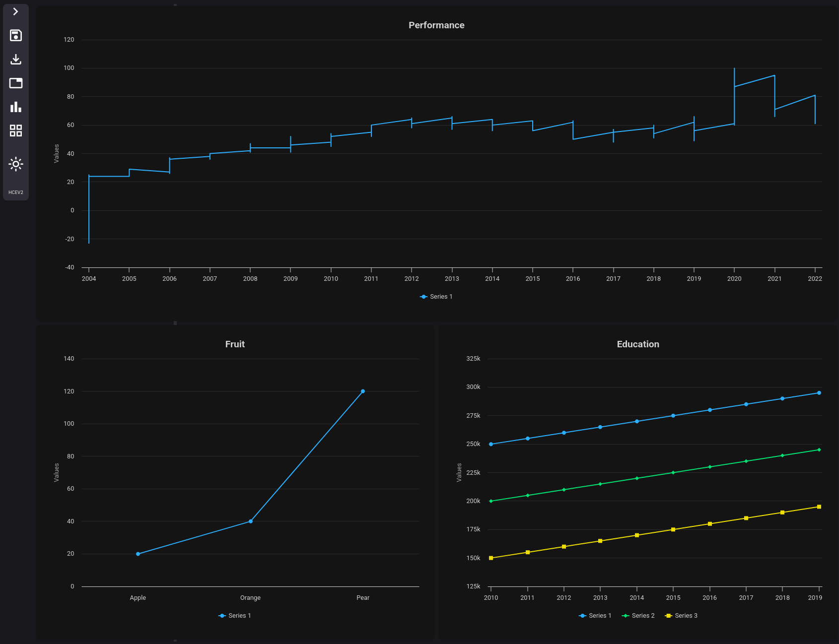The height and width of the screenshot is (644, 839).
Task: Click the Performance chart title
Action: (436, 25)
